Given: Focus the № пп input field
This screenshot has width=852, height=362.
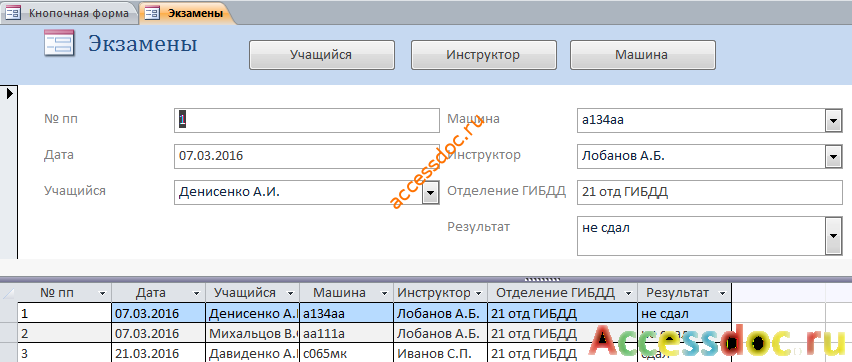Looking at the screenshot, I should [307, 120].
